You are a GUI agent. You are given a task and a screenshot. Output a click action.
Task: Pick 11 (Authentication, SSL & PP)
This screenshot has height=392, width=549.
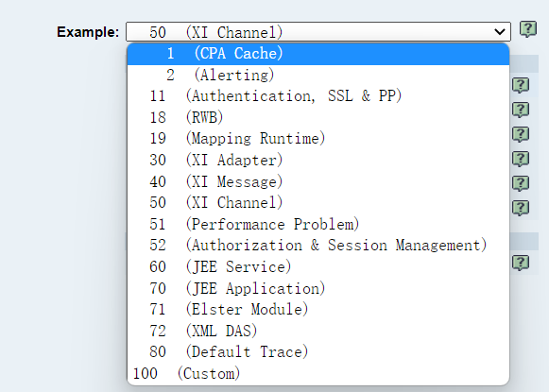click(x=318, y=96)
